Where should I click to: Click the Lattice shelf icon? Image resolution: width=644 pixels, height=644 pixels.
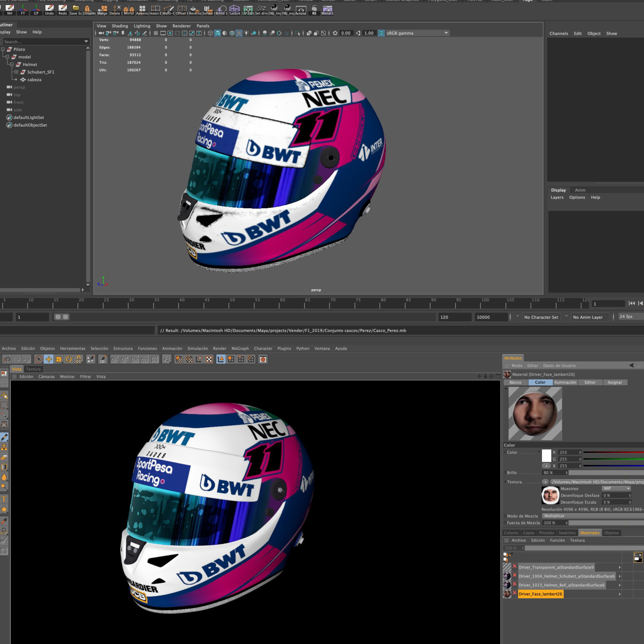point(234,10)
